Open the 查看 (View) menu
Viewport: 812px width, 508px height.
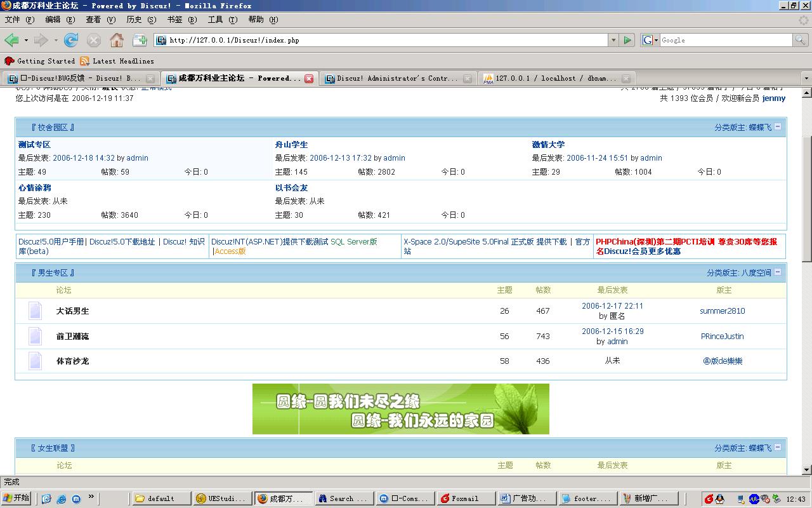[x=101, y=20]
